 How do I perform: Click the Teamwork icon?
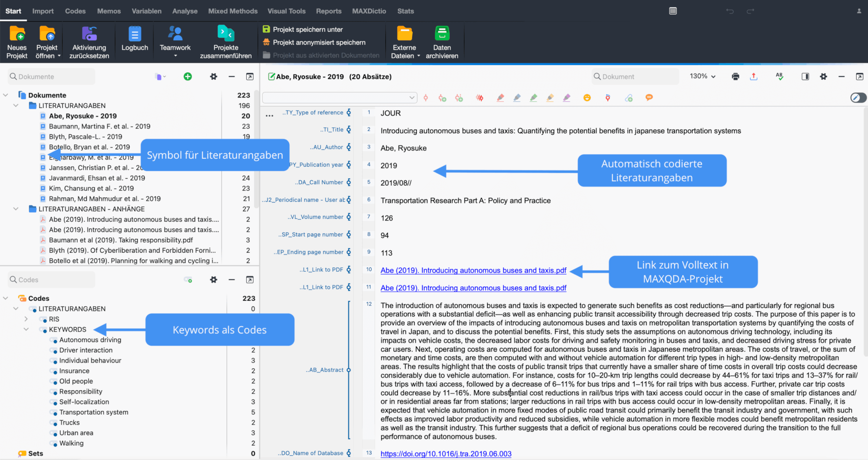[175, 34]
